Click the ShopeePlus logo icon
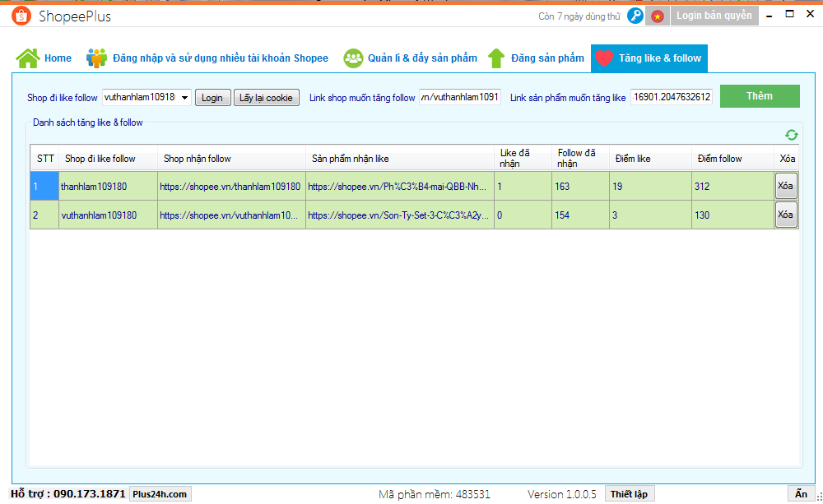 tap(21, 16)
